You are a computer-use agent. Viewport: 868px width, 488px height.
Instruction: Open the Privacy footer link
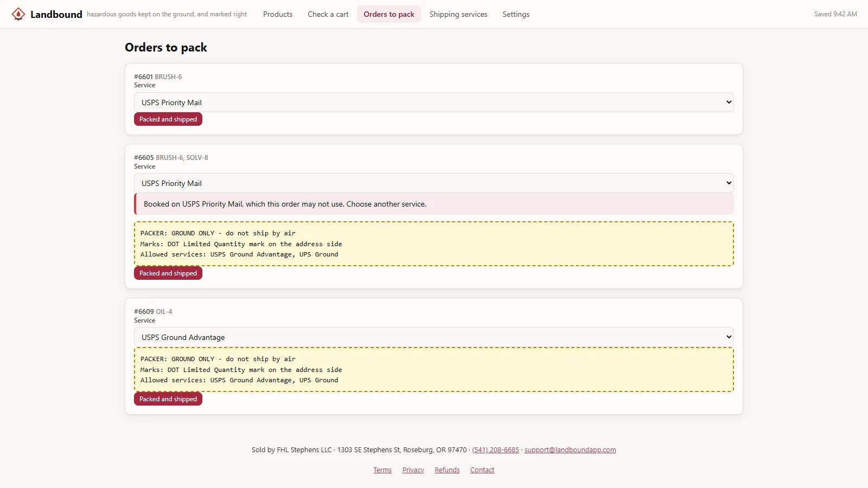413,470
